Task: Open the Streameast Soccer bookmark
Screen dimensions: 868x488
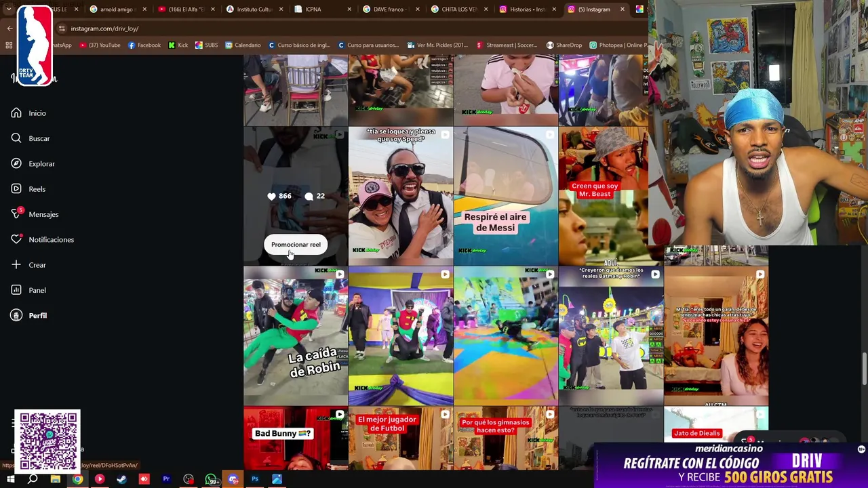Action: tap(507, 45)
